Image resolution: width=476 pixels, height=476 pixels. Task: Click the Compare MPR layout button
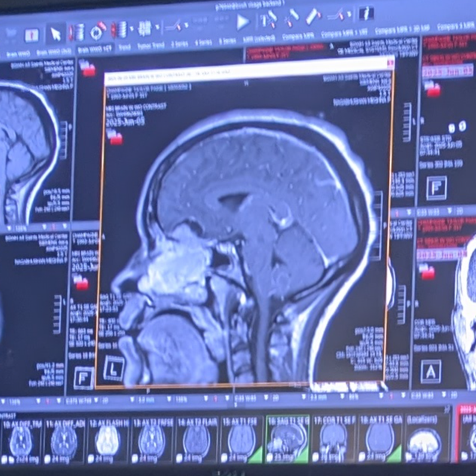[x=297, y=36]
